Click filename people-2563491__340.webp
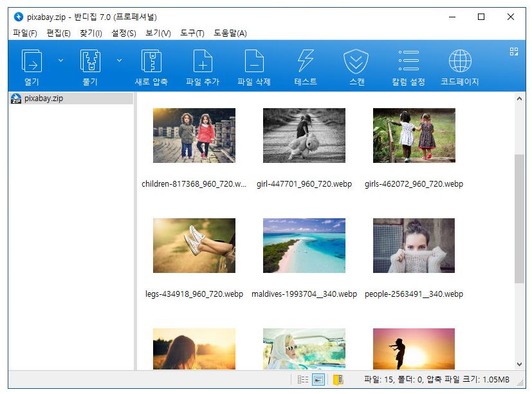 pyautogui.click(x=414, y=294)
